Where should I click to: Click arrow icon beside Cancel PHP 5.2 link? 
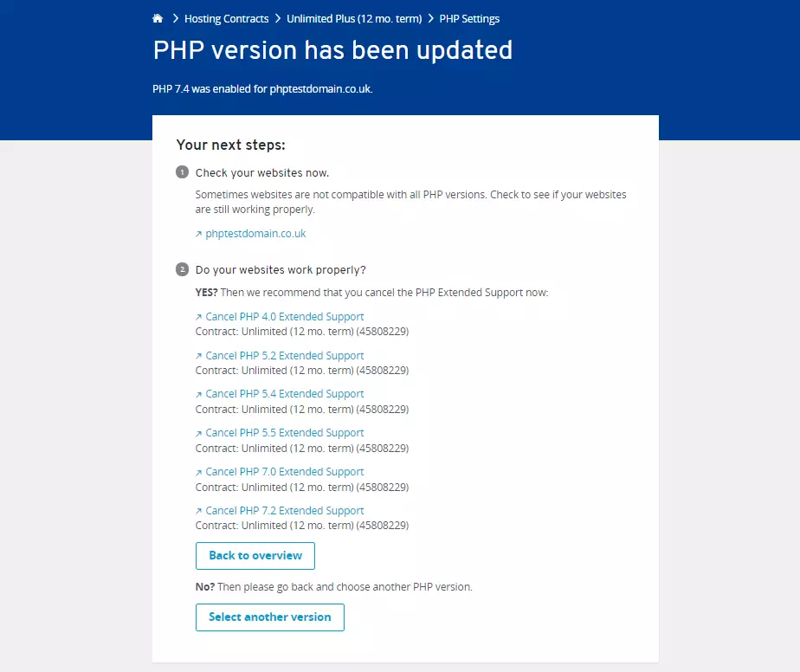(199, 356)
